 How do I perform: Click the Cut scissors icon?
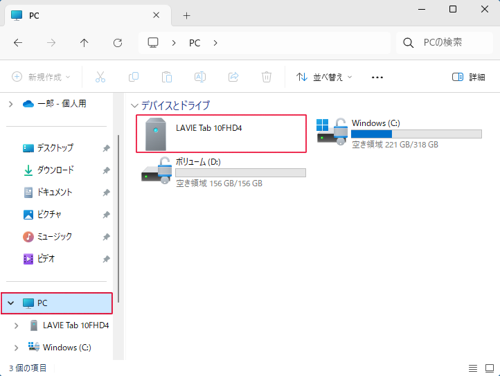tap(100, 77)
